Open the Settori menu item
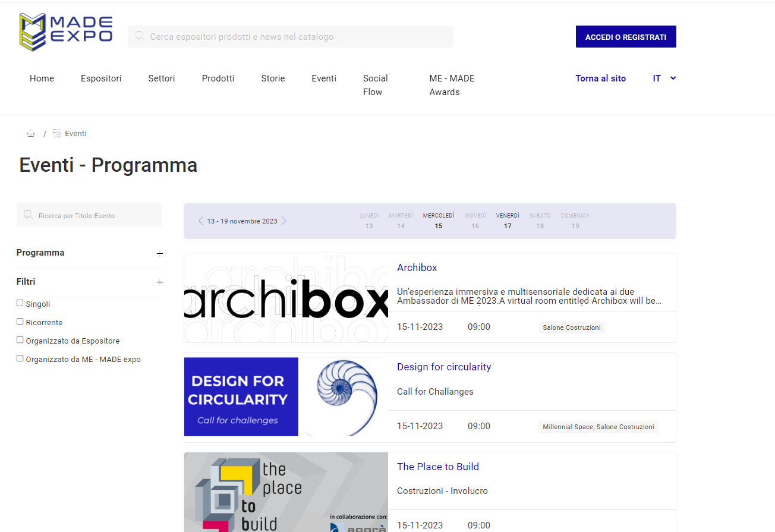This screenshot has width=775, height=532. [162, 78]
